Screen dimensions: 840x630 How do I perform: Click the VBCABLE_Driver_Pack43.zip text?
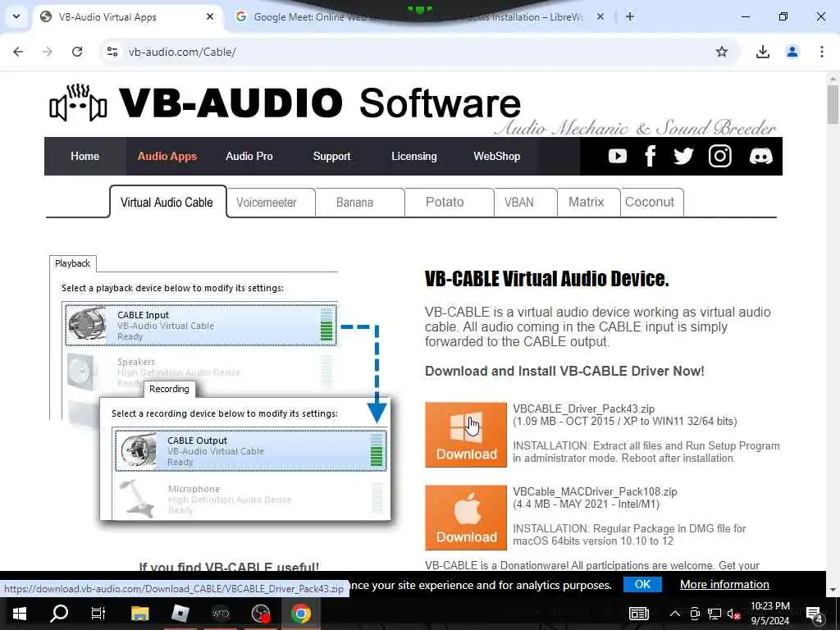click(583, 409)
